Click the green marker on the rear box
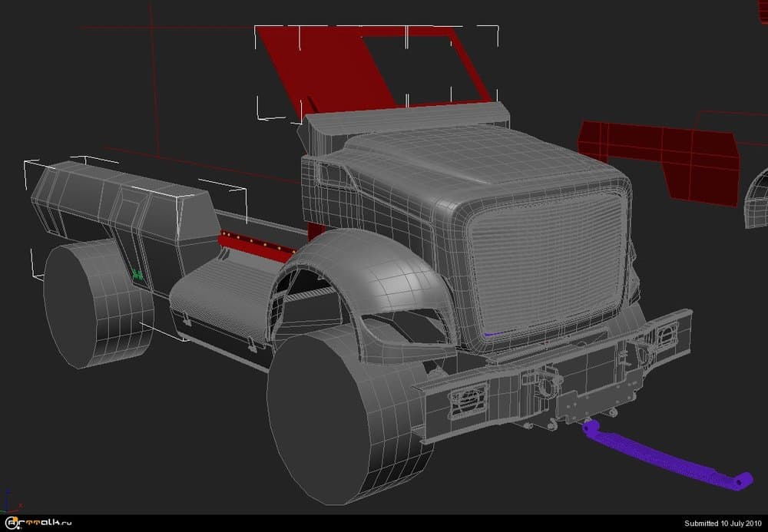 click(x=138, y=274)
